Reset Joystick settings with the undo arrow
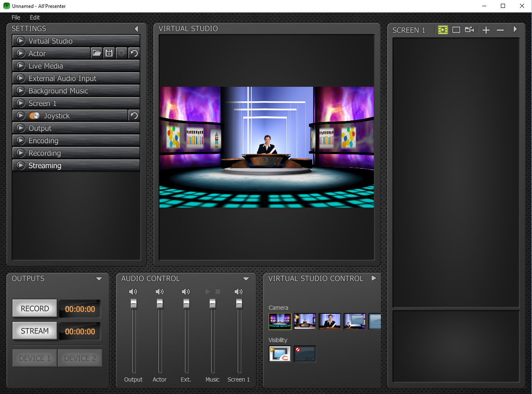The image size is (532, 394). tap(134, 115)
